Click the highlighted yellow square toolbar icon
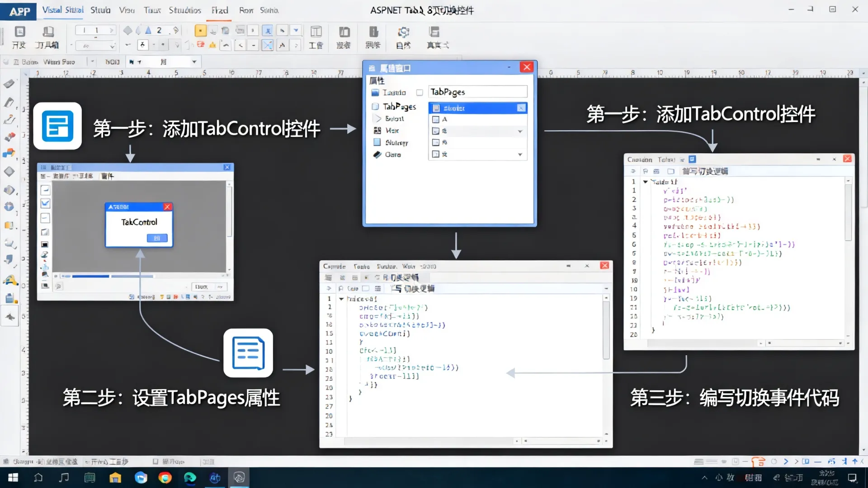868x488 pixels. (200, 31)
